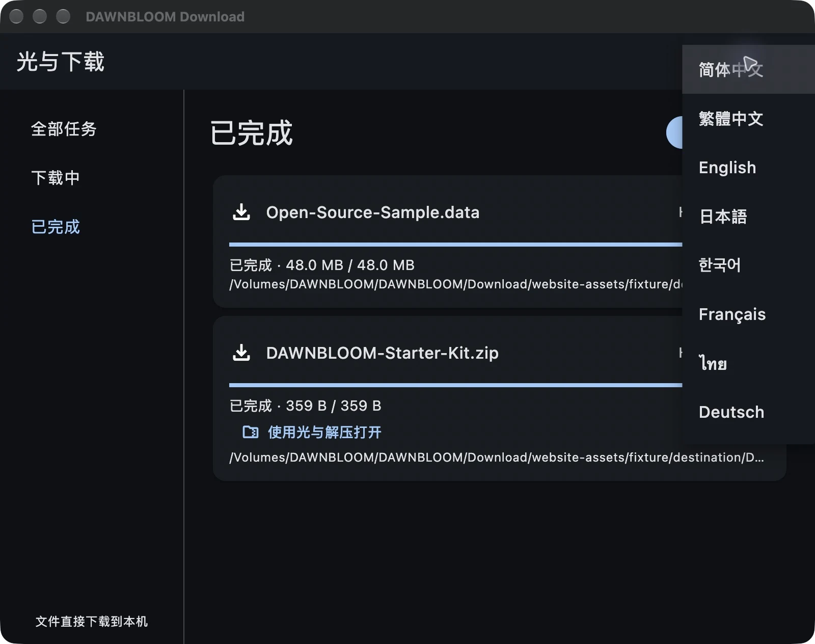This screenshot has height=644, width=815.
Task: Switch language to English
Action: pyautogui.click(x=748, y=167)
